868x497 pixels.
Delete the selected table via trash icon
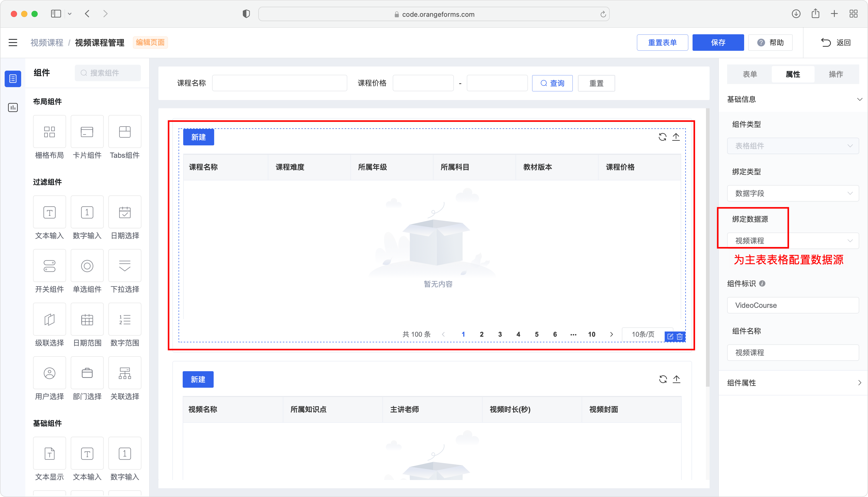pos(680,337)
